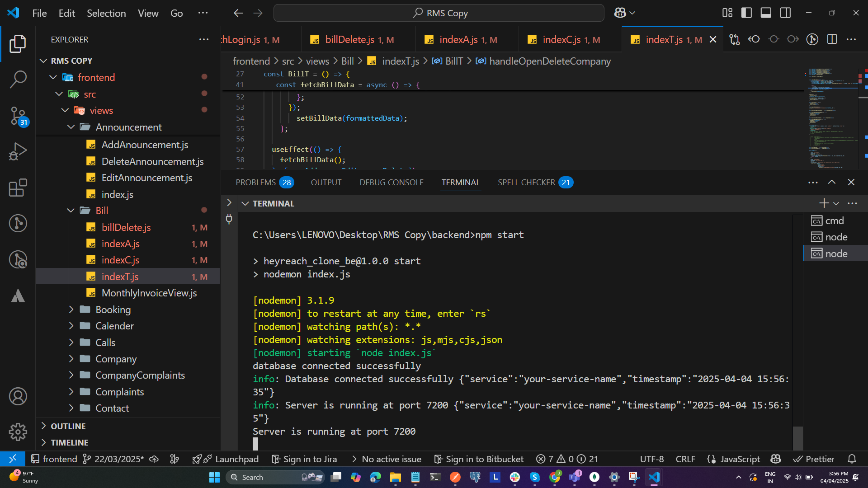Toggle the Secondary Side Bar layout button
Viewport: 868px width, 488px height.
point(785,13)
